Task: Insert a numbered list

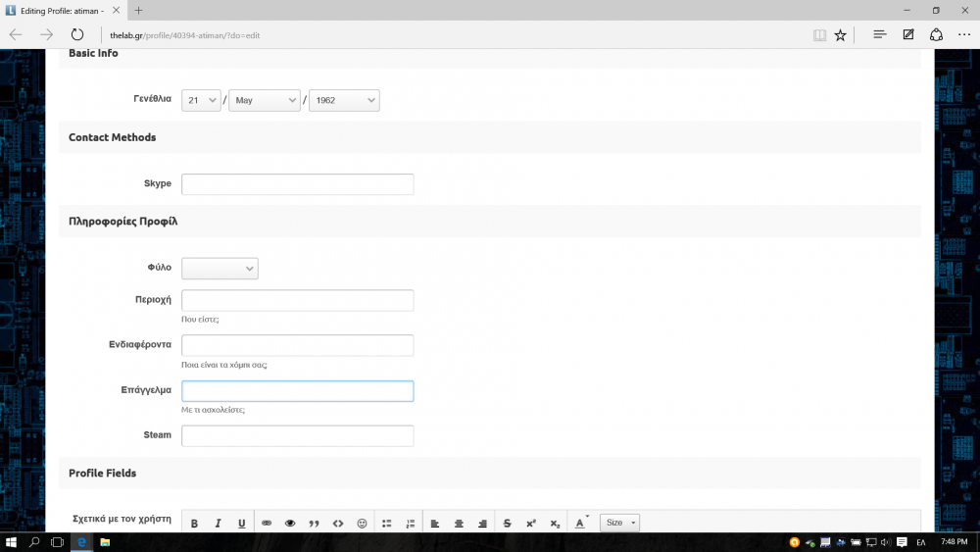Action: point(411,524)
